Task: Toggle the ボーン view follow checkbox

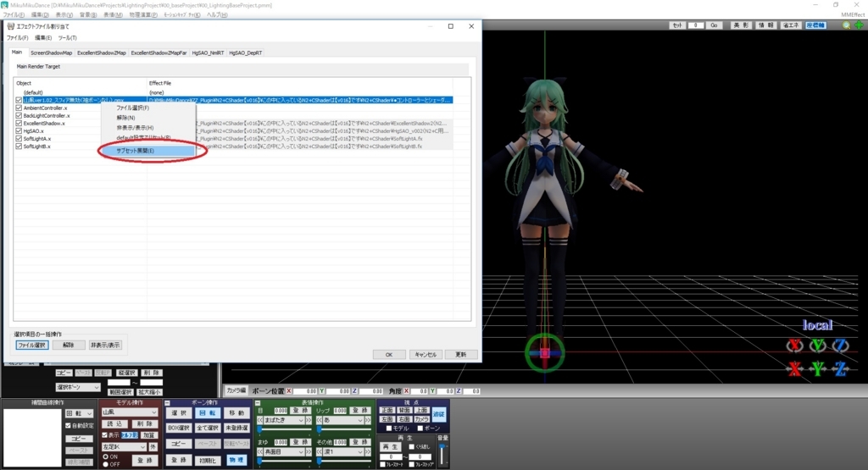Action: point(420,429)
